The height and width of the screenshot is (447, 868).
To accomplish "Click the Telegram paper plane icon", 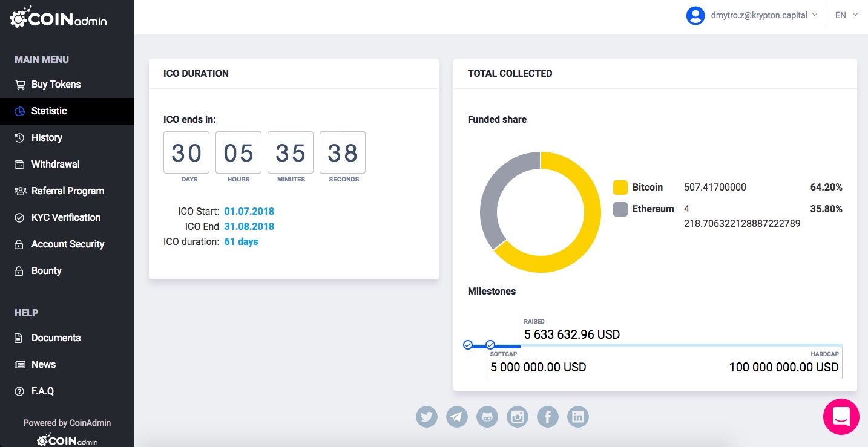I will pyautogui.click(x=457, y=417).
